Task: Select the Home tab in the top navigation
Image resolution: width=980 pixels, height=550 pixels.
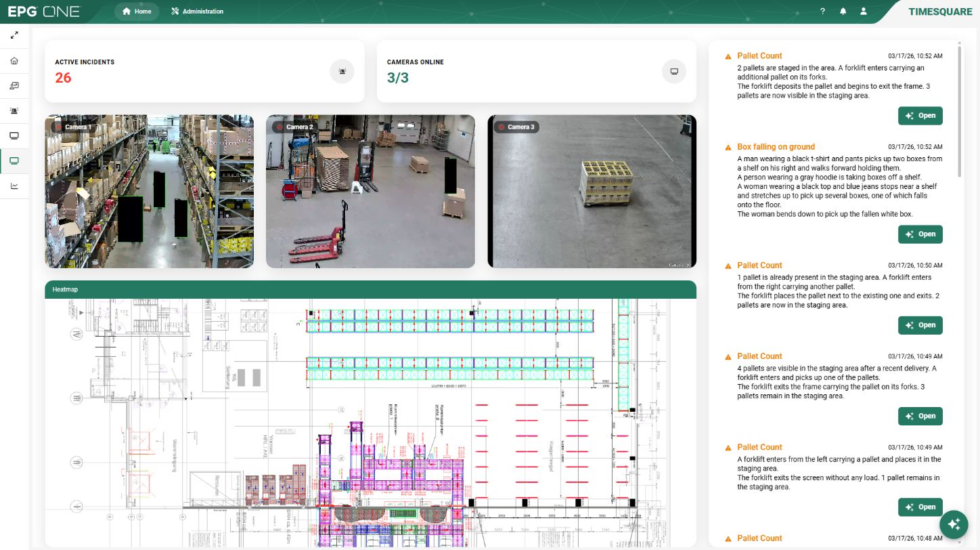Action: pyautogui.click(x=137, y=12)
